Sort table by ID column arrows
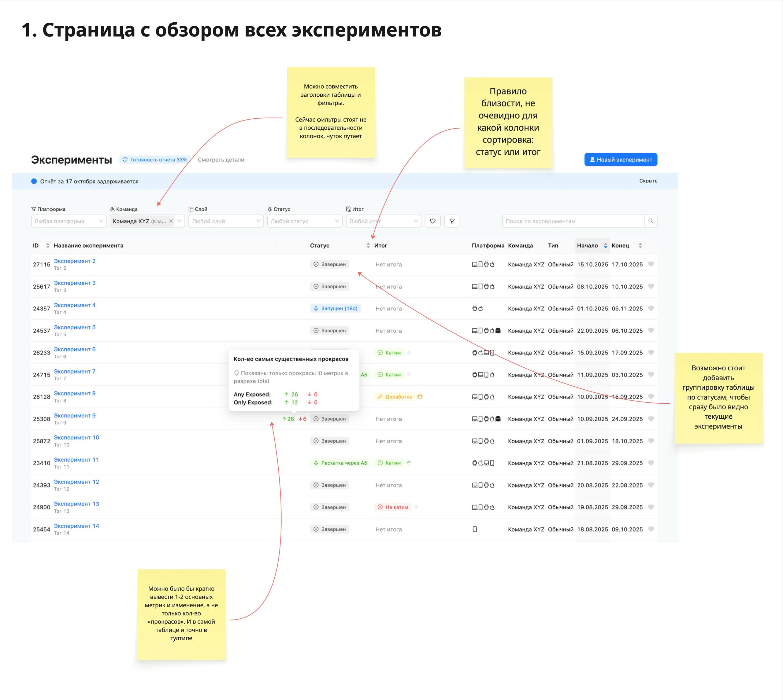The height and width of the screenshot is (700, 783). click(48, 245)
